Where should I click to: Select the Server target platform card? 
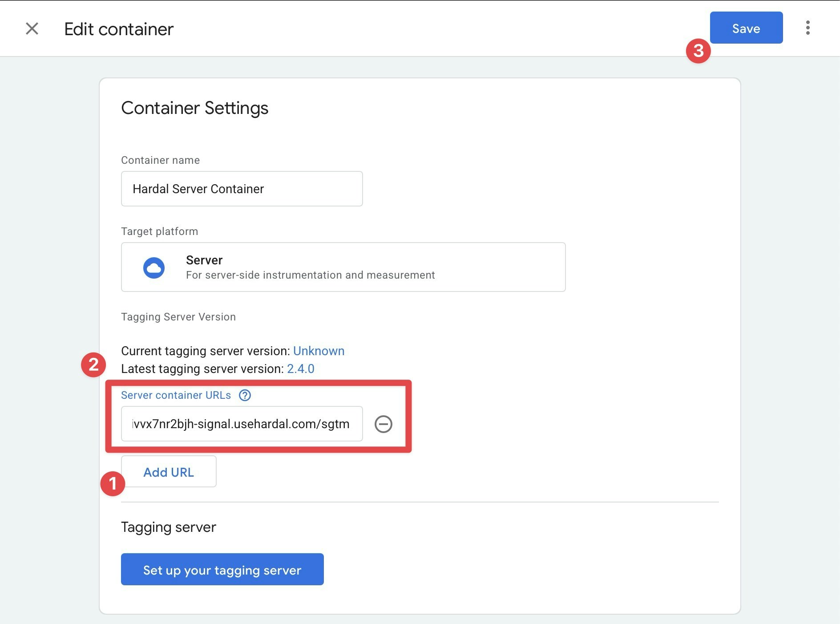click(343, 267)
